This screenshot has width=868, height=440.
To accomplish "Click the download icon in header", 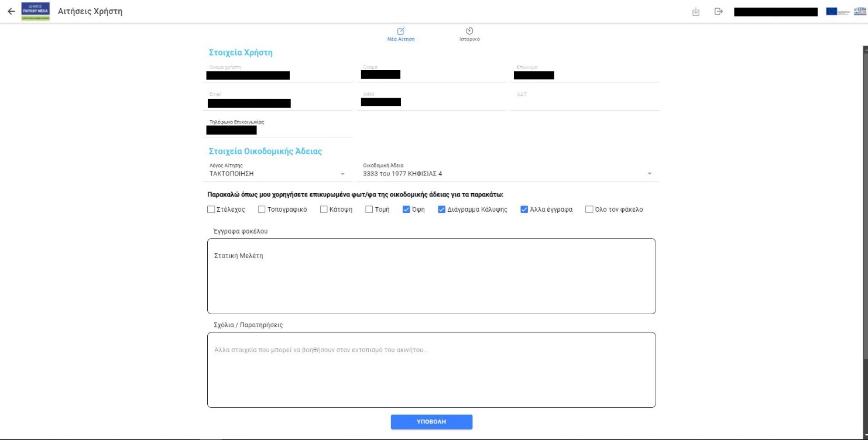I will click(697, 12).
